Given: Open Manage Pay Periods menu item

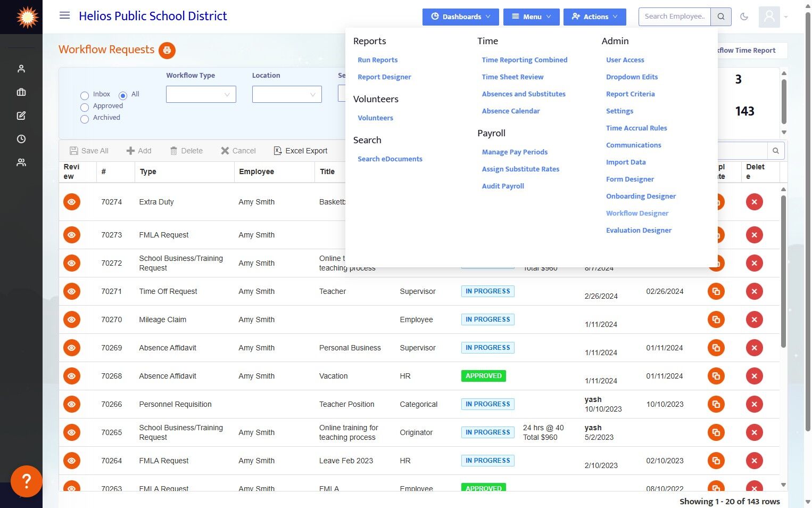Looking at the screenshot, I should coord(515,152).
